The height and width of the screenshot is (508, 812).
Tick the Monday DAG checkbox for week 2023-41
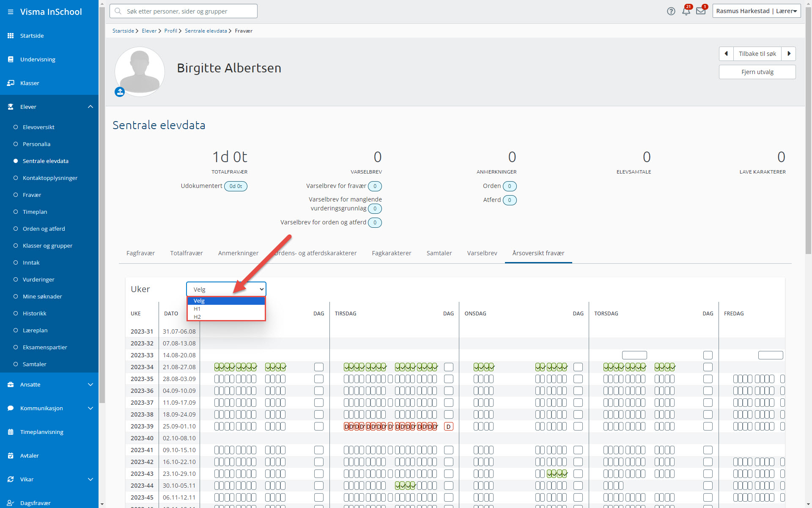[319, 450]
